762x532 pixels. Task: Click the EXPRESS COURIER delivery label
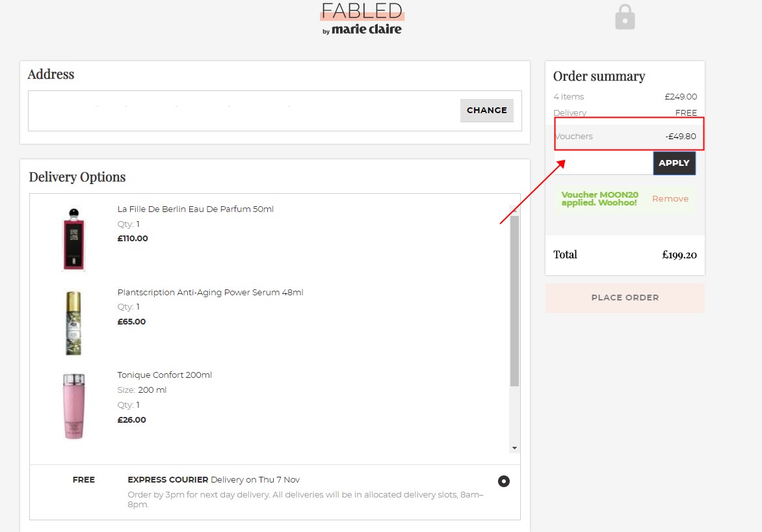(168, 480)
